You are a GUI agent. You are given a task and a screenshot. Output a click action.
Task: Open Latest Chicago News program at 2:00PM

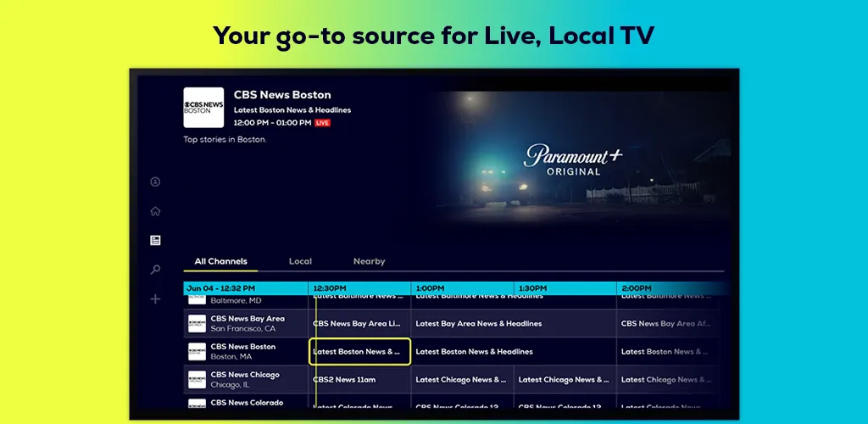(x=668, y=380)
